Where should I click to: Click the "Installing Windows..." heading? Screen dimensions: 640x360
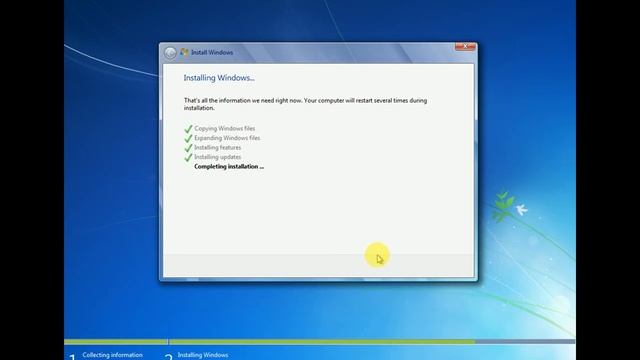219,78
